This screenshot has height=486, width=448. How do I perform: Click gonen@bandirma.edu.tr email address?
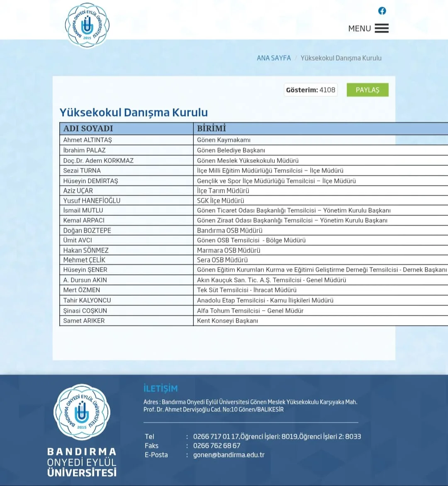(229, 455)
